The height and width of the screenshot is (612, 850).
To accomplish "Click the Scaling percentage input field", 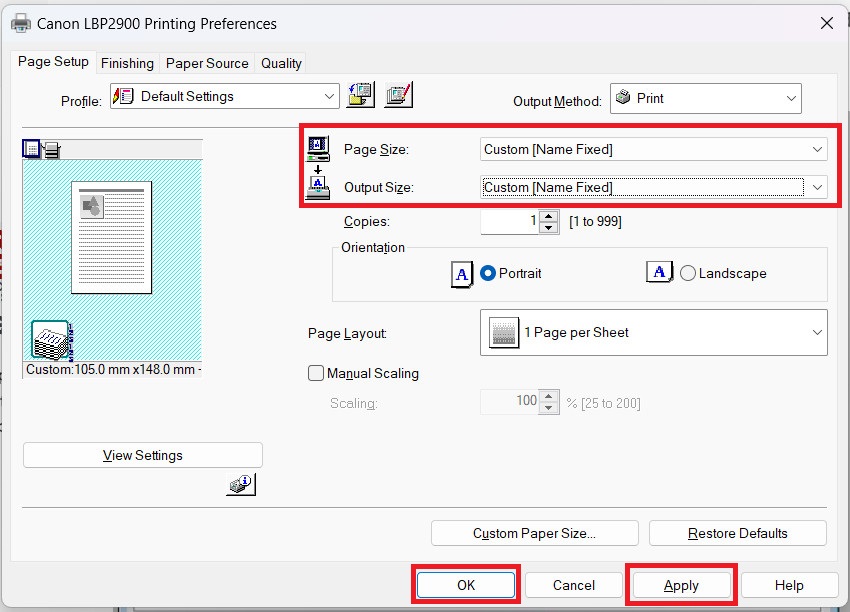I will 510,402.
